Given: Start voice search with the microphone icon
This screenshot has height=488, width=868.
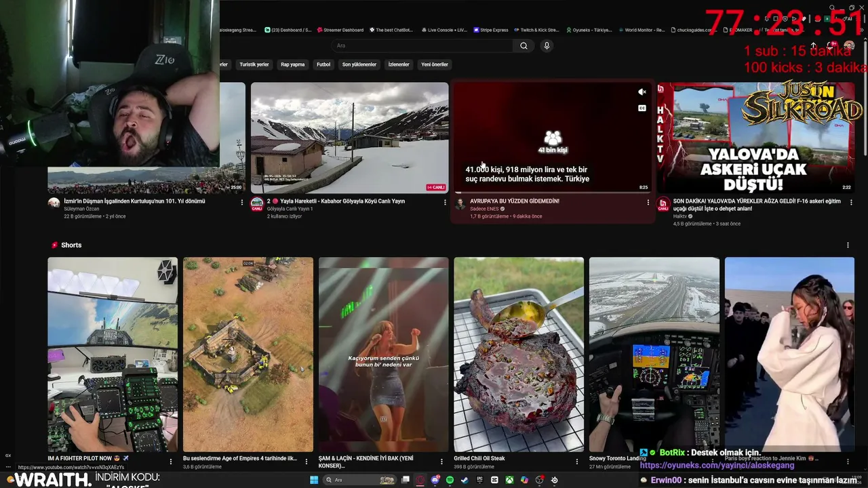Looking at the screenshot, I should [547, 45].
